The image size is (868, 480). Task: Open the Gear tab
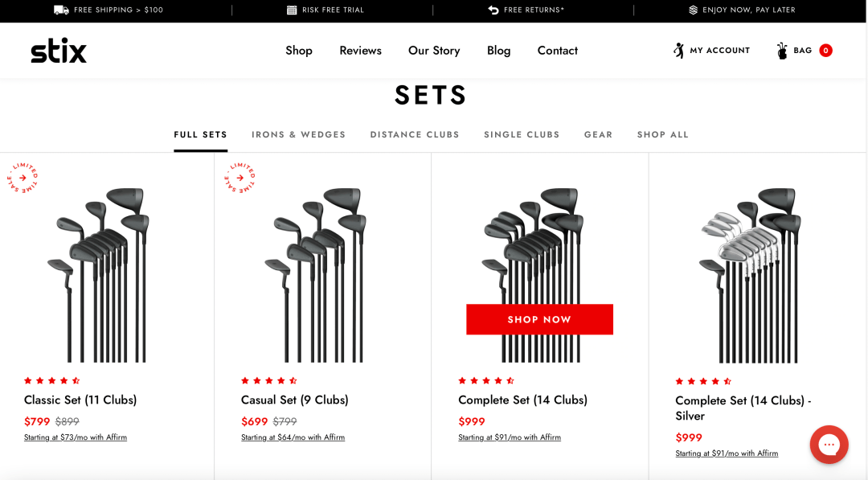click(599, 134)
